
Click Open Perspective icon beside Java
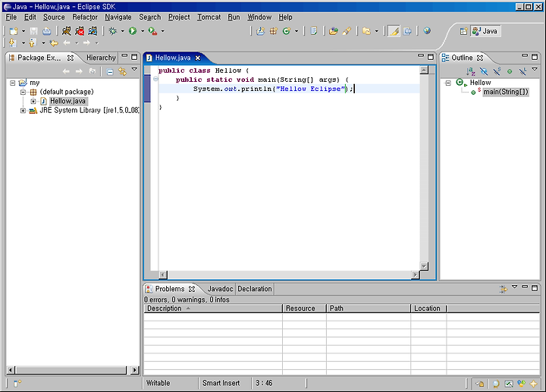point(463,31)
